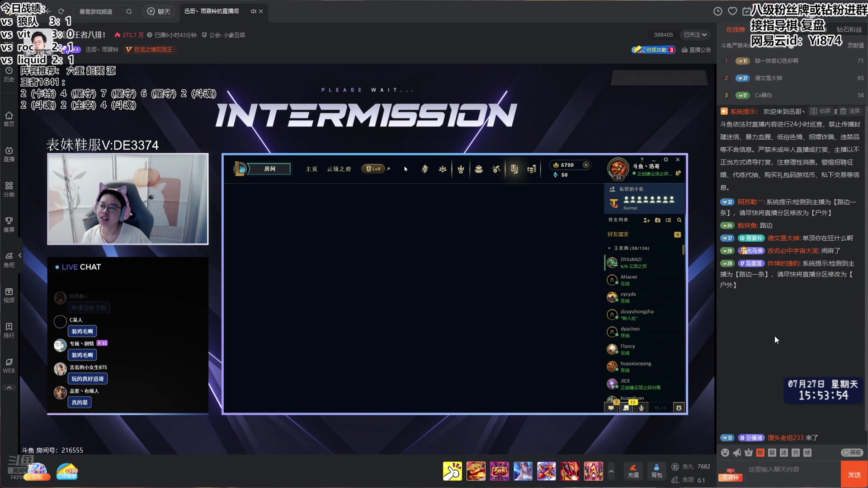Click the 充值 recharge button

point(633,471)
